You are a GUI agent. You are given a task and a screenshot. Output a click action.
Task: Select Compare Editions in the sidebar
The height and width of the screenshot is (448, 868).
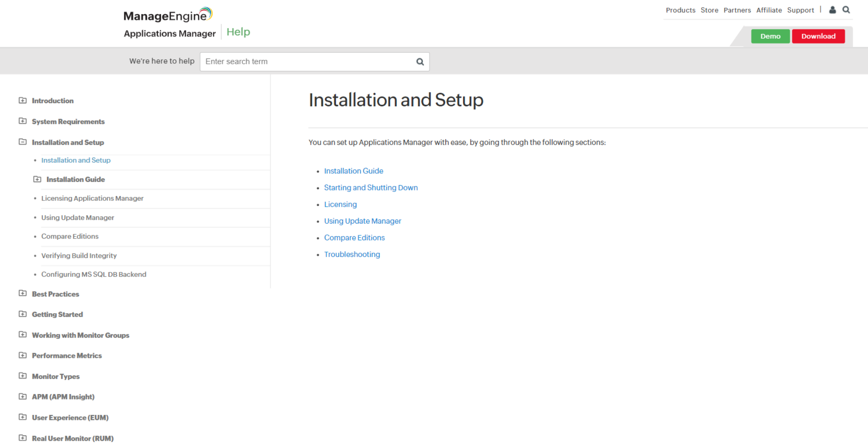click(70, 236)
